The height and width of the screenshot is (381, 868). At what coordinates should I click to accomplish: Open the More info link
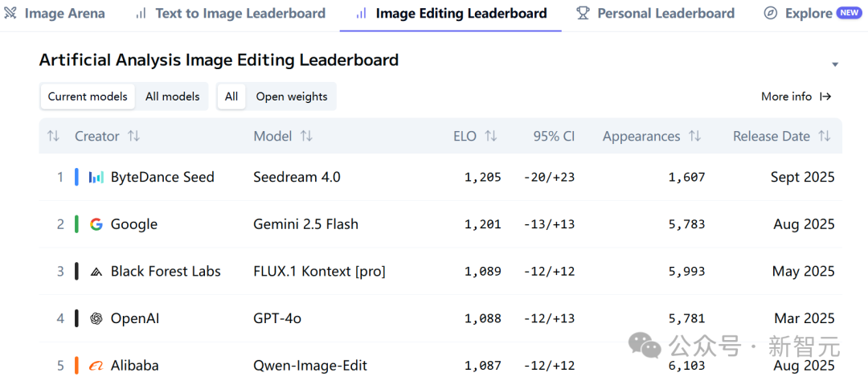[x=796, y=96]
